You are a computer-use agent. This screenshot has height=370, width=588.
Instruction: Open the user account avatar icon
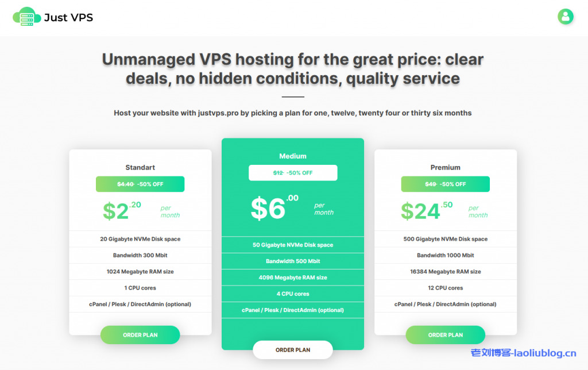pos(566,16)
